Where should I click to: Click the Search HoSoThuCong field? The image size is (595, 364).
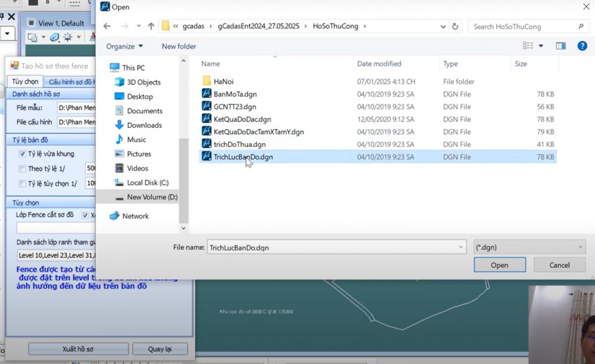[521, 26]
